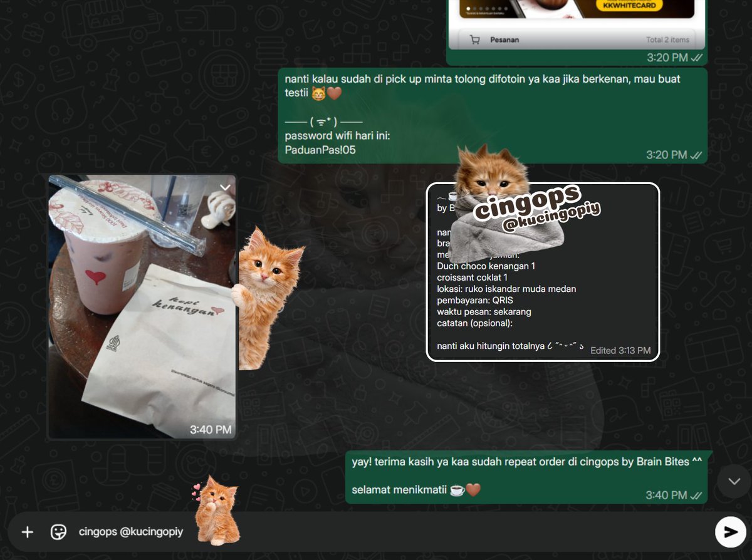752x560 pixels.
Task: Open the kopi kenangan photo received 3:40 PM
Action: point(142,307)
